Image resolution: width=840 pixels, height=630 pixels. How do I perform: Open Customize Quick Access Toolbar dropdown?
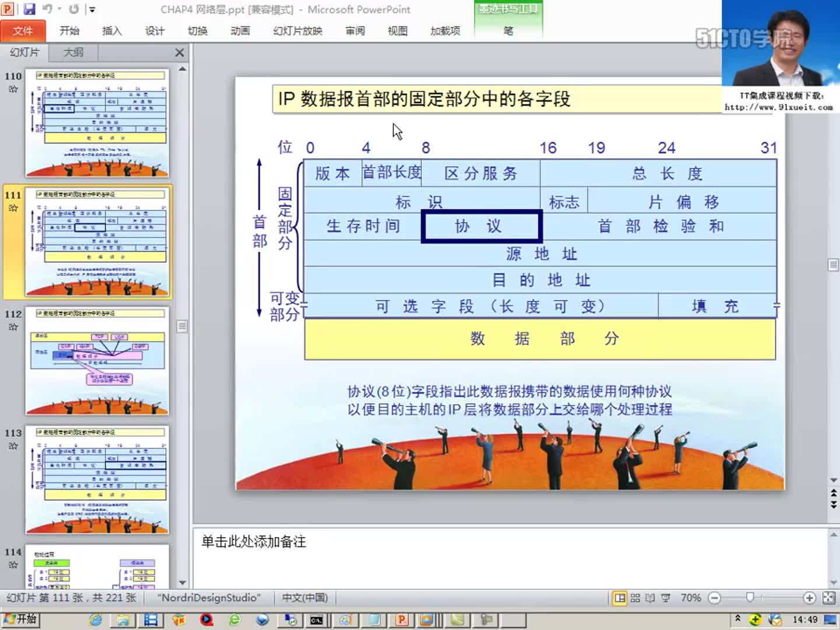pos(92,9)
